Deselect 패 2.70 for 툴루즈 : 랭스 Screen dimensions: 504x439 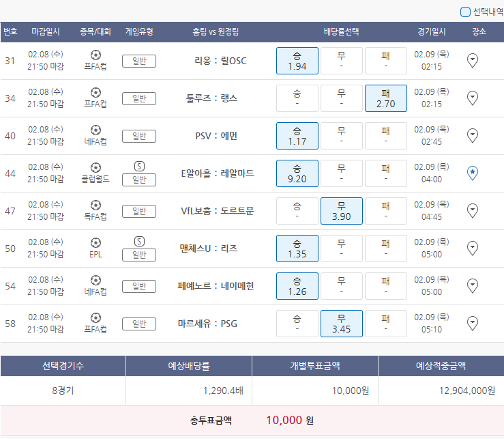386,98
